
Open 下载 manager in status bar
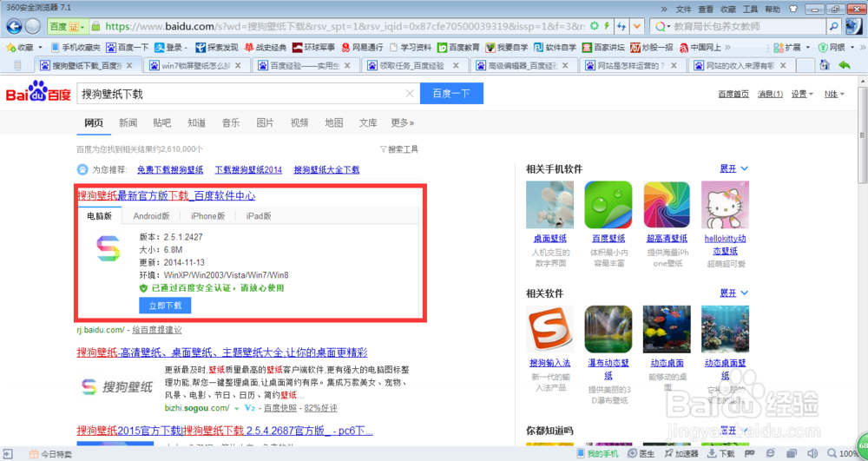721,454
